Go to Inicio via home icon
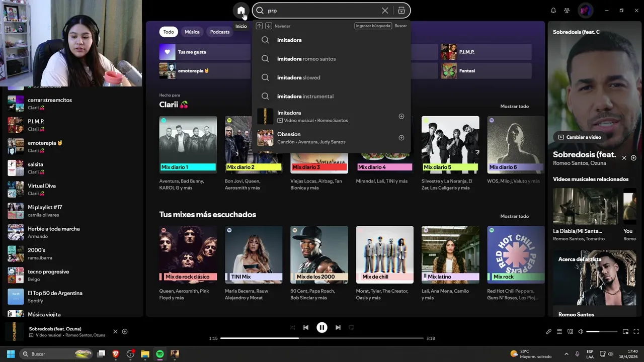 (241, 10)
